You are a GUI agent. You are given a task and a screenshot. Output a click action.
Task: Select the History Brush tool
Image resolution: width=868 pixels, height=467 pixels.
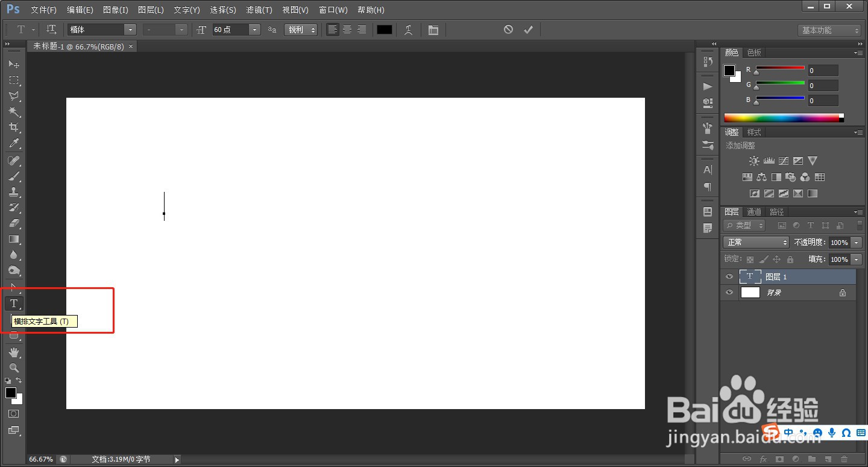(x=14, y=208)
